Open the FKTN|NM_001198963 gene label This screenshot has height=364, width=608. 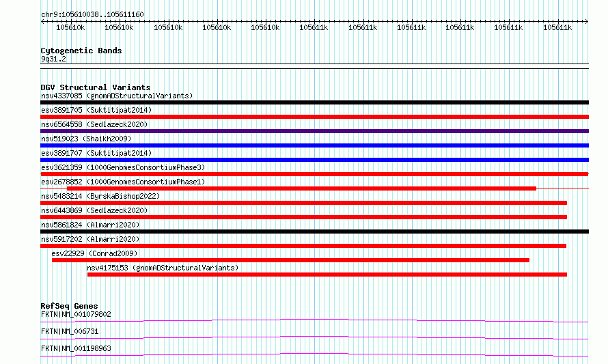(76, 348)
